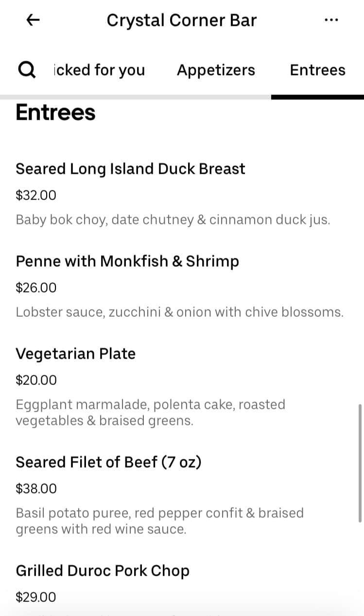Switch to the Appetizers tab
The image size is (364, 616).
point(216,70)
